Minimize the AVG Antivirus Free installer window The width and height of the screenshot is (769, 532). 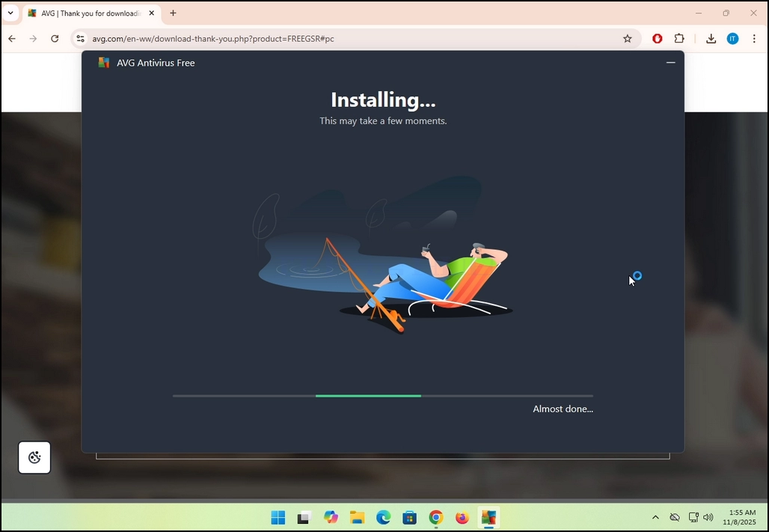click(x=670, y=62)
